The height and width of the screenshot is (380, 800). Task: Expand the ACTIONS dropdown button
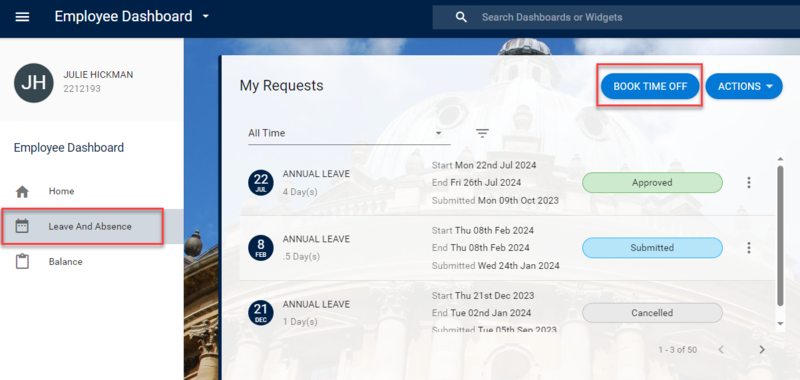tap(744, 86)
